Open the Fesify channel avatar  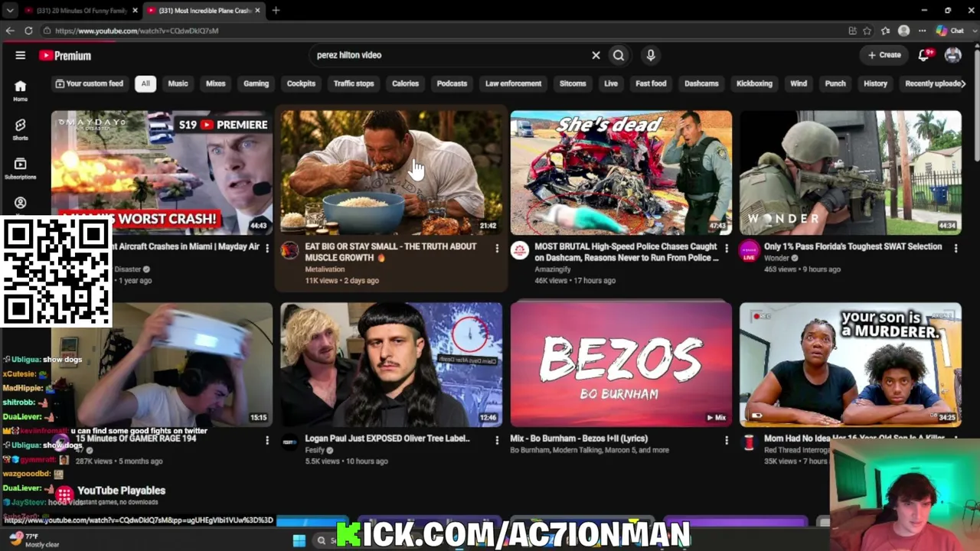[x=289, y=442]
